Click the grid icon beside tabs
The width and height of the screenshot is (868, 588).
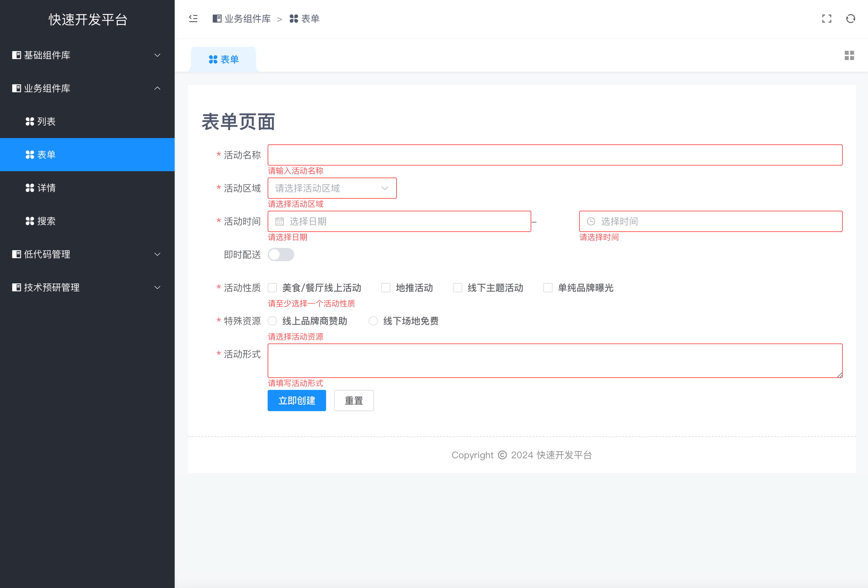pos(849,56)
